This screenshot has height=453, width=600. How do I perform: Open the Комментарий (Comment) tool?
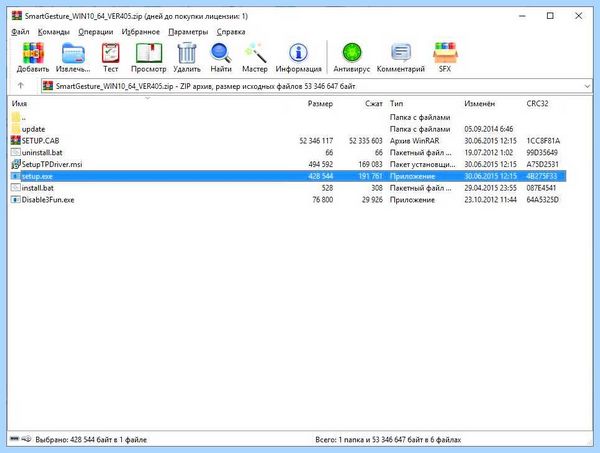point(401,53)
